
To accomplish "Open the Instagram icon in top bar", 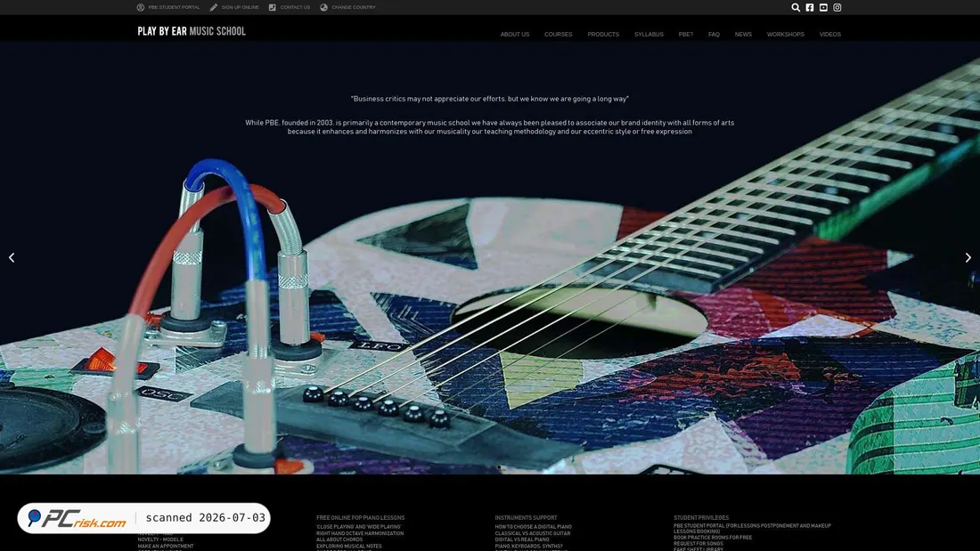I will click(x=837, y=7).
